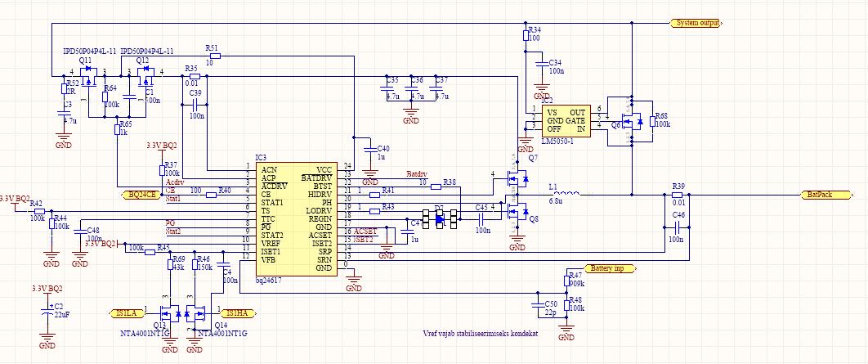Click resistor R51 symbol

point(214,56)
